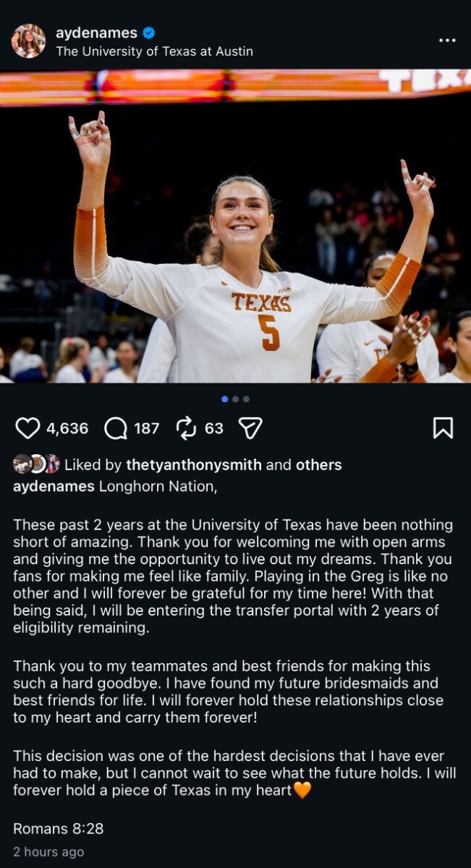The image size is (471, 868).
Task: Open The University of Texas at Austin location
Action: click(154, 51)
